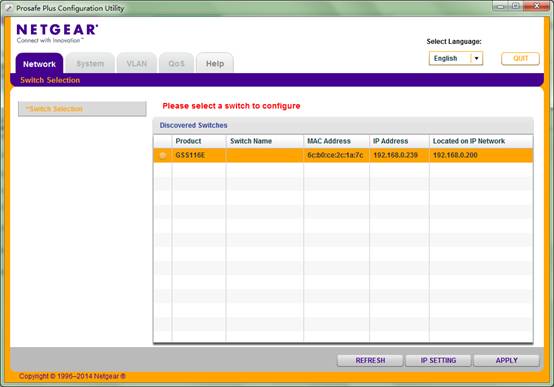Viewport: 554px width, 387px height.
Task: Click the 192.168.0.200 network cell
Action: 481,155
